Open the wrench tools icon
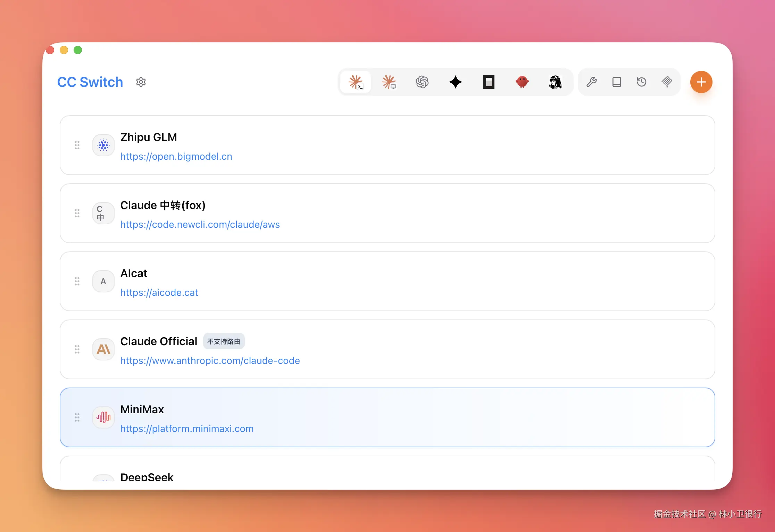 [592, 82]
